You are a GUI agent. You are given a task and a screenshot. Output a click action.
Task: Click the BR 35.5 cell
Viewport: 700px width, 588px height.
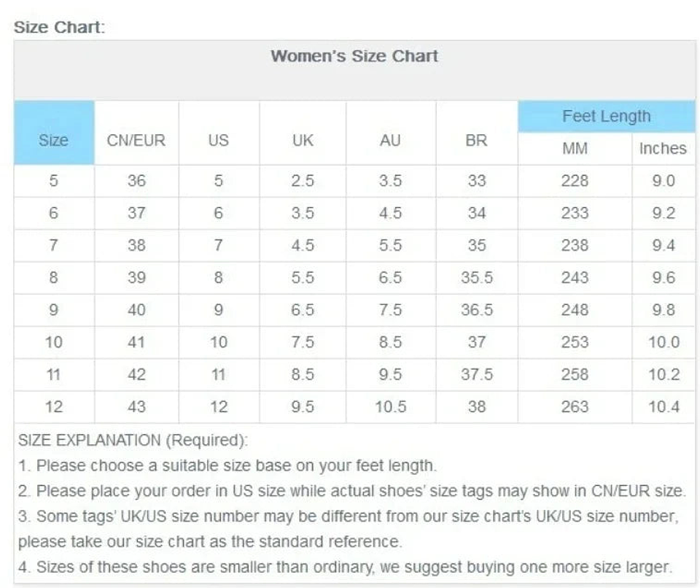pos(476,277)
